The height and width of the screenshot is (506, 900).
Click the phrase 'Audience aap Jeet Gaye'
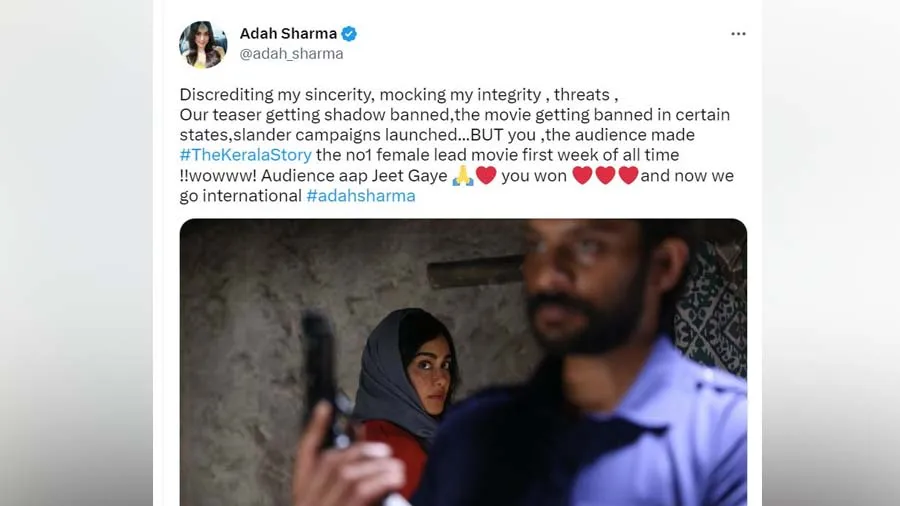pos(354,176)
